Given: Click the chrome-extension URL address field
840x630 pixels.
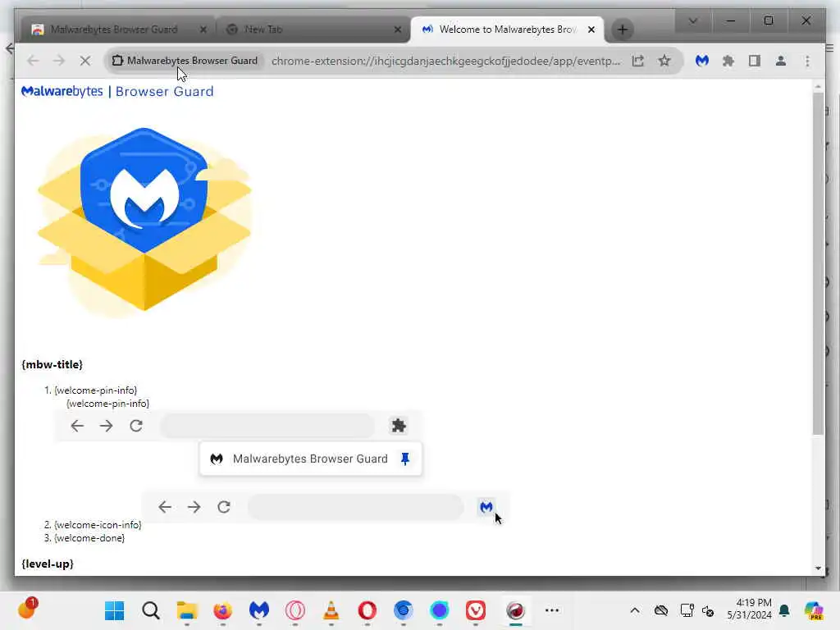Looking at the screenshot, I should coord(445,61).
